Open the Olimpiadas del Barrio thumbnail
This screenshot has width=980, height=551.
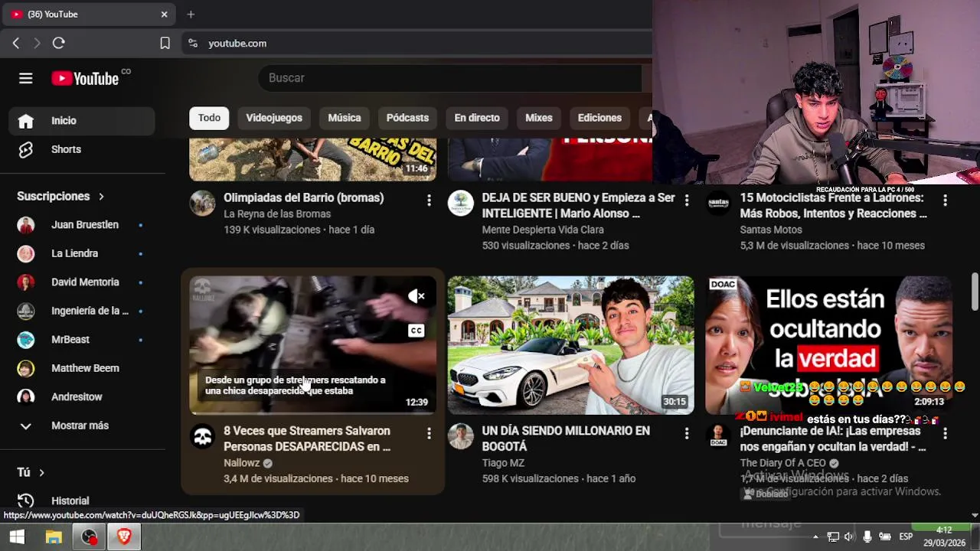(x=312, y=160)
